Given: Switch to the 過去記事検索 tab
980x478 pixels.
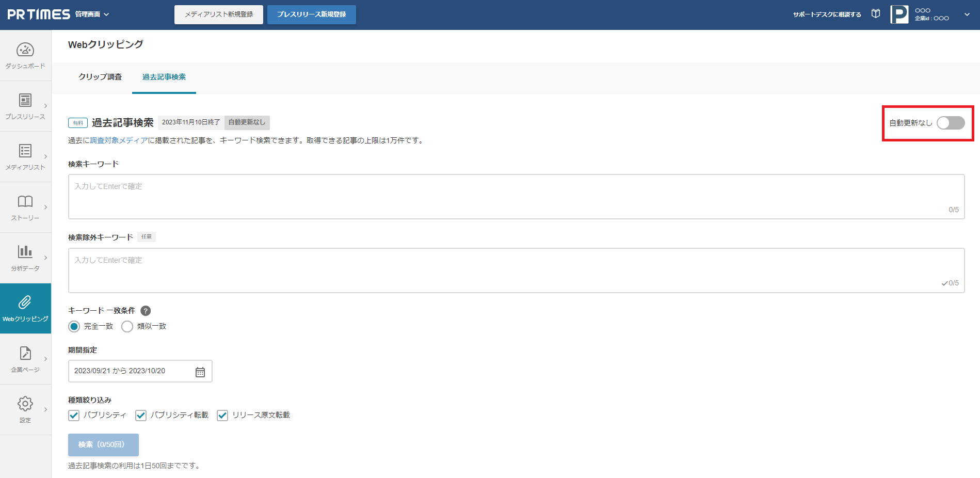Looking at the screenshot, I should coord(164,77).
